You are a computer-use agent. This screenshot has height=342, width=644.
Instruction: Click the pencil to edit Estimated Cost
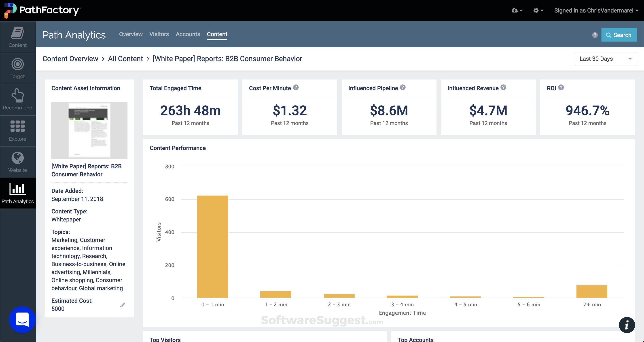123,305
